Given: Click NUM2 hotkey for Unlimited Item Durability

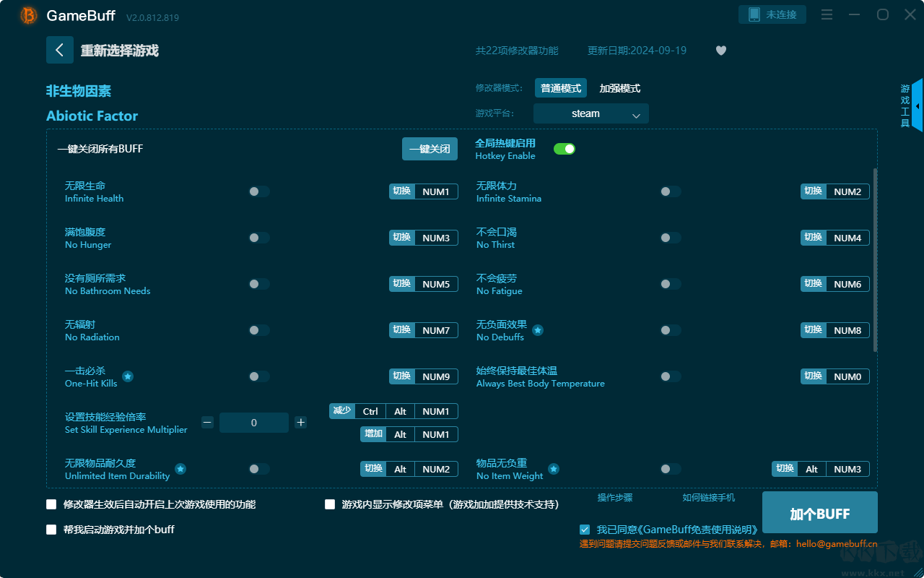Looking at the screenshot, I should [x=436, y=469].
